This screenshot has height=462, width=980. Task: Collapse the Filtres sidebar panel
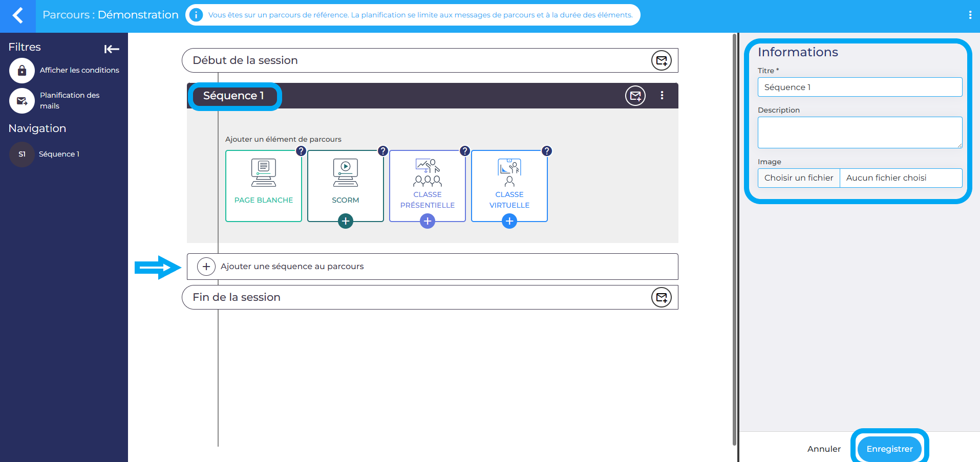[112, 49]
